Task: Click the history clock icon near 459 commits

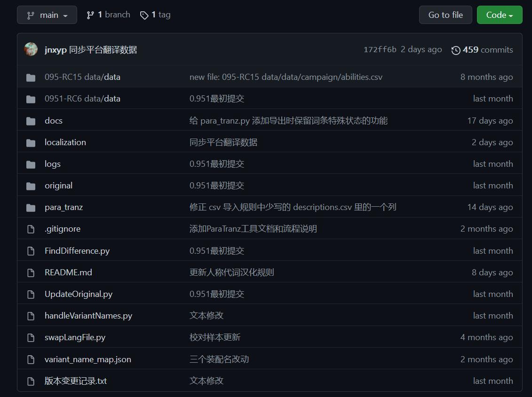Action: tap(455, 50)
